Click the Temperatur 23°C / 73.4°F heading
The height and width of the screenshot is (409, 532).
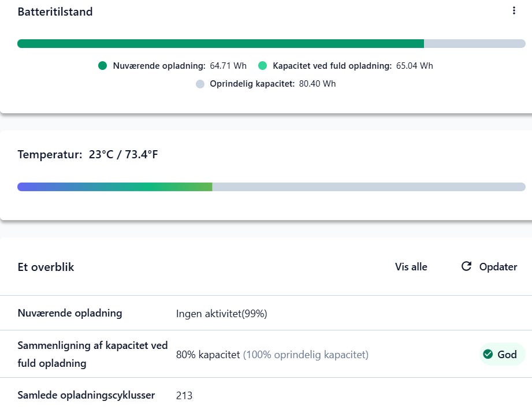87,154
